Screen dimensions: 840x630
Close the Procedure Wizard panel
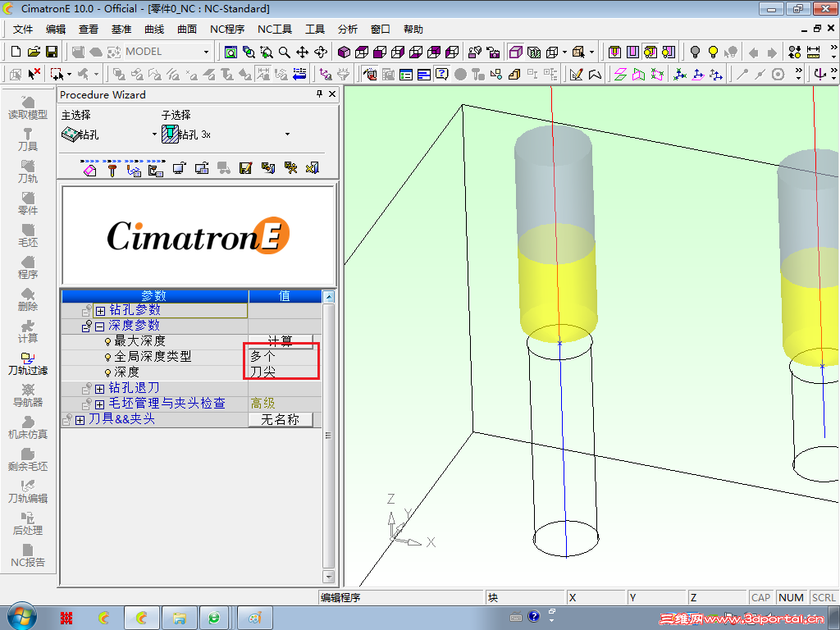332,94
